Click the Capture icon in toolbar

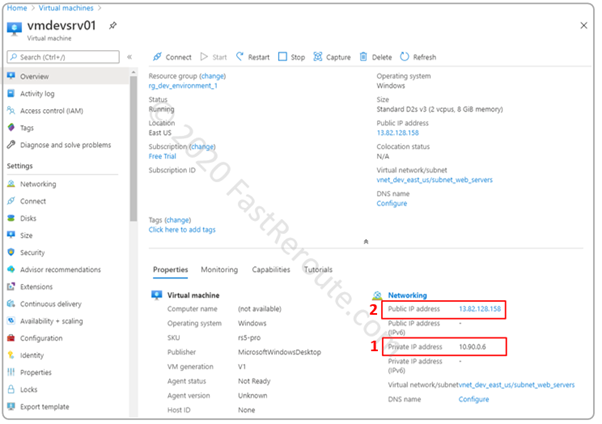tap(318, 57)
